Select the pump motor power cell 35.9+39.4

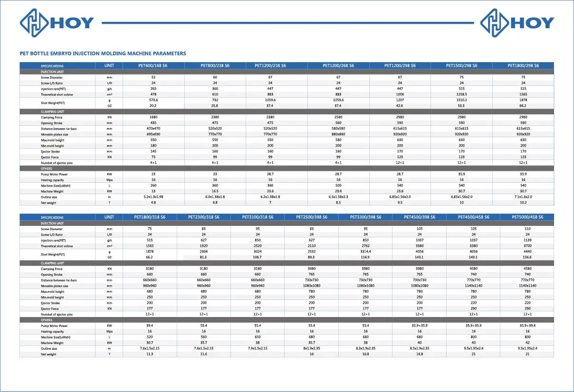pos(527,326)
